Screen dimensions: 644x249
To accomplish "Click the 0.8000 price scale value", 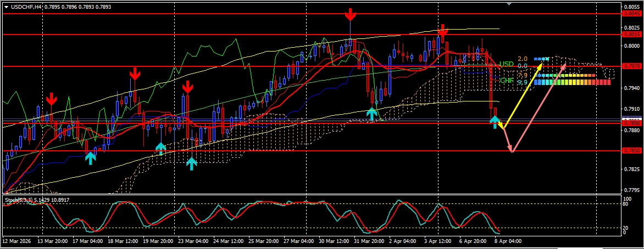I will click(x=631, y=46).
